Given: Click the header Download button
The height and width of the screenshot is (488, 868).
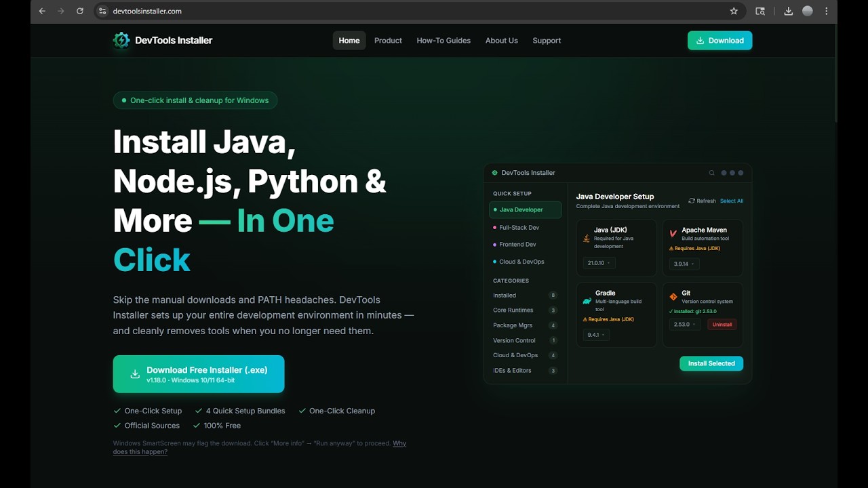Looking at the screenshot, I should click(719, 41).
